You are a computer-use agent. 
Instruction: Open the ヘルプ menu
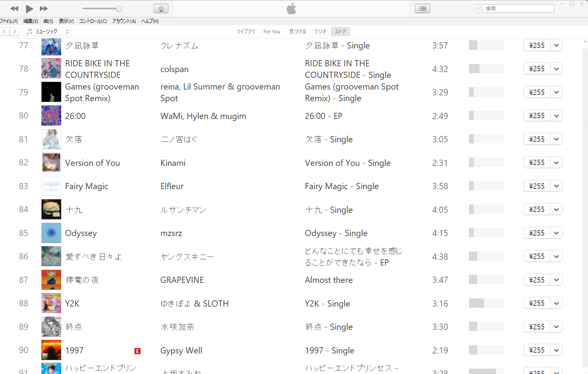pos(150,21)
